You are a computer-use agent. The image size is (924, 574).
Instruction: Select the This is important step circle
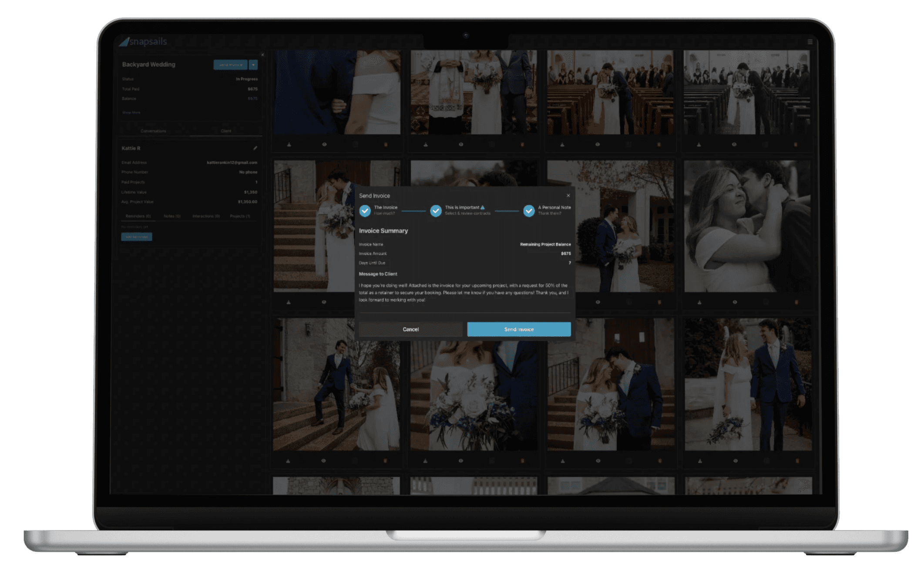[436, 211]
